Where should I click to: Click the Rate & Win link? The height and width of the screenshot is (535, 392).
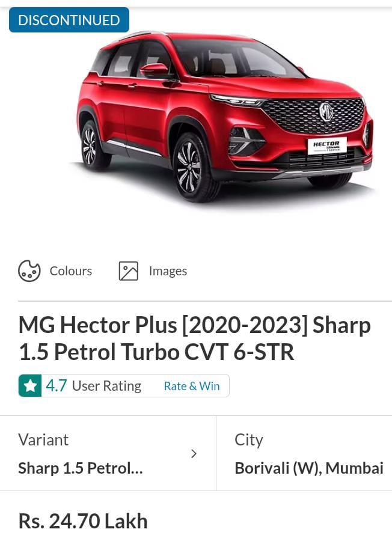192,387
